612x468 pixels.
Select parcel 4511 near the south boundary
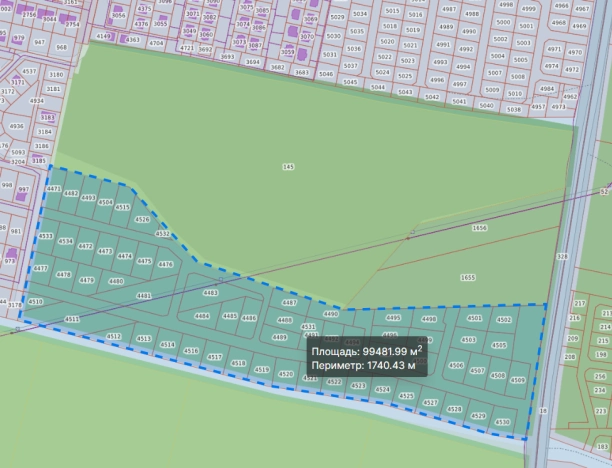click(72, 319)
